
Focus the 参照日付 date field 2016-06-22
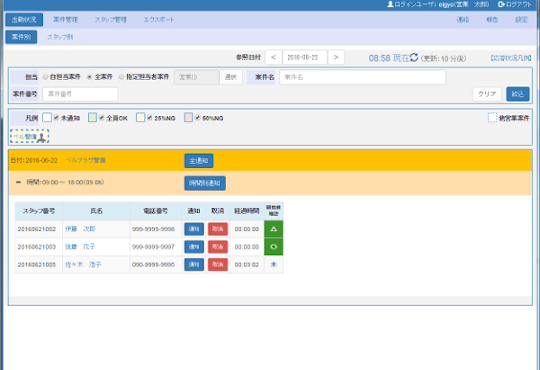[304, 57]
